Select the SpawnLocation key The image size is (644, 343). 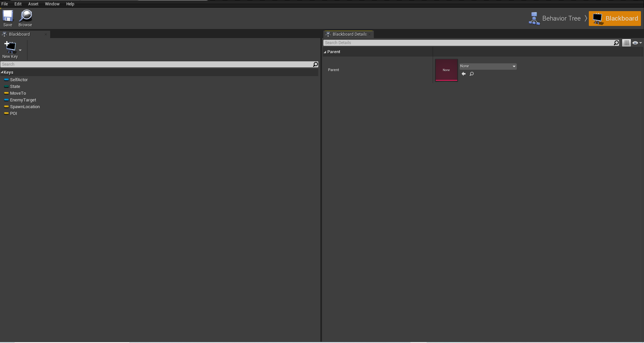pos(25,107)
